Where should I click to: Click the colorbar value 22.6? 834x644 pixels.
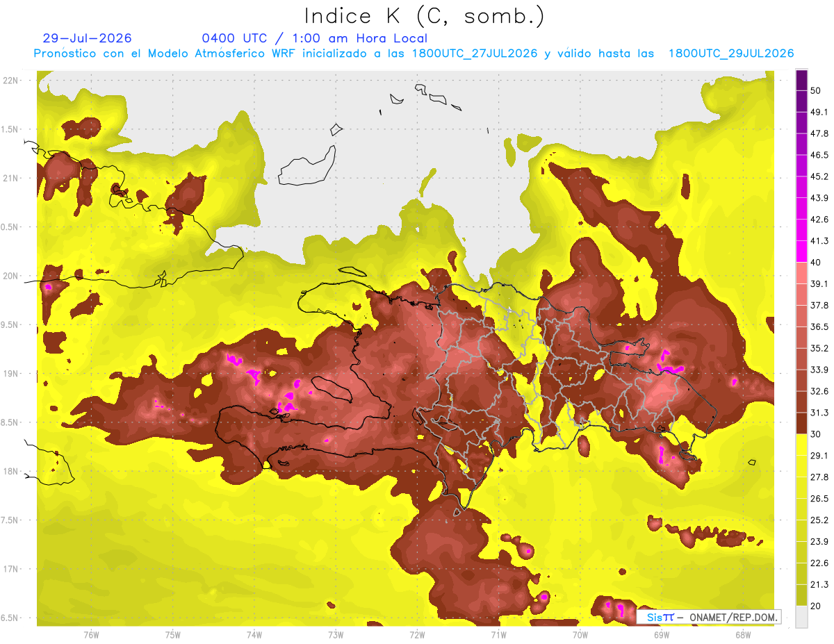coord(819,563)
